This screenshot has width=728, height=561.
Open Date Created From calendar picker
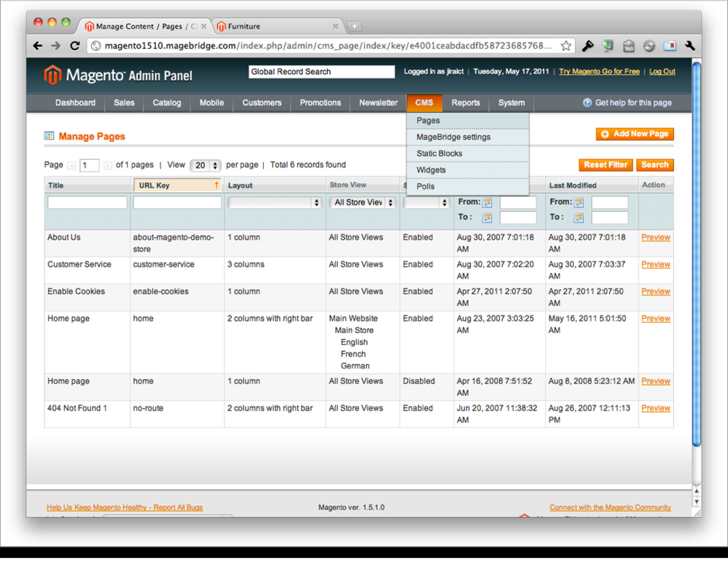(487, 203)
